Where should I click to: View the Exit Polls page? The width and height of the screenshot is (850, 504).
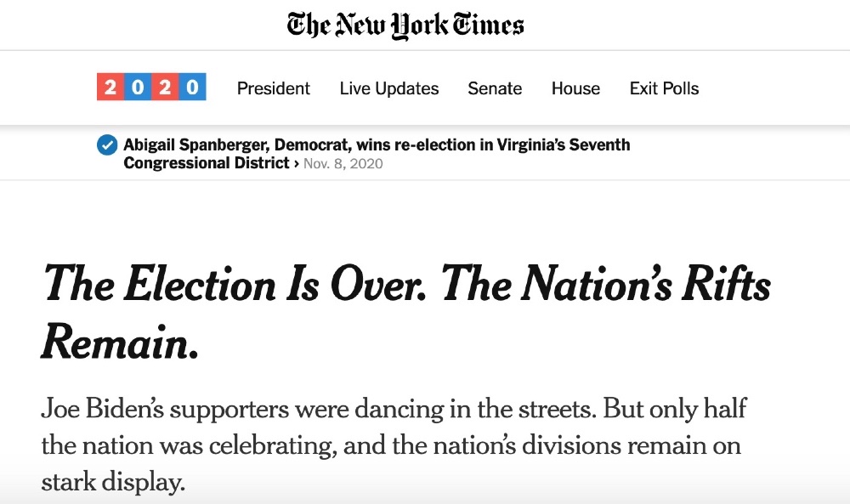[x=664, y=88]
